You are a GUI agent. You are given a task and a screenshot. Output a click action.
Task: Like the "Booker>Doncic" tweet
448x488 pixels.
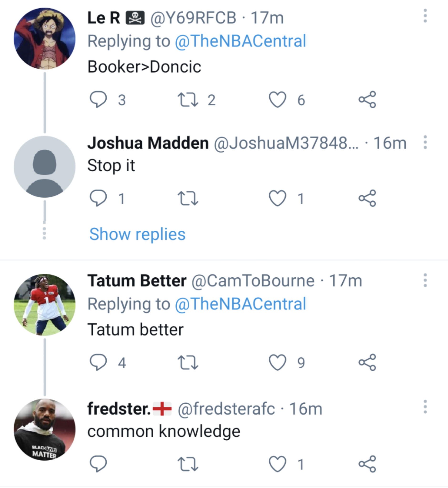278,100
